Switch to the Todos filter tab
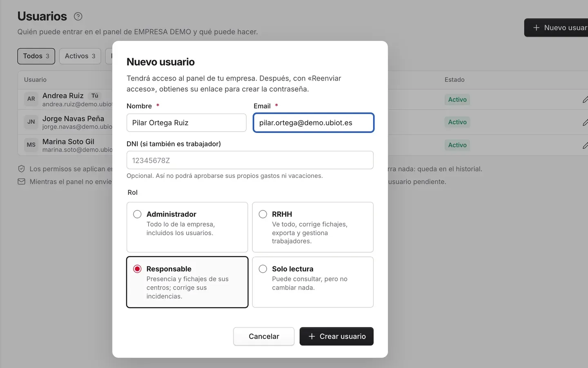Screen dimensions: 588x368 pyautogui.click(x=36, y=56)
